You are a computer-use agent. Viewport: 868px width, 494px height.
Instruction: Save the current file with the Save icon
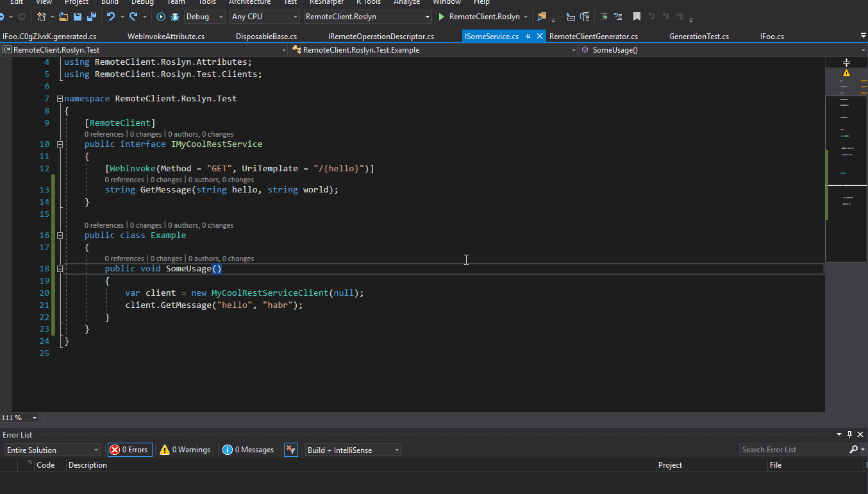pos(78,17)
